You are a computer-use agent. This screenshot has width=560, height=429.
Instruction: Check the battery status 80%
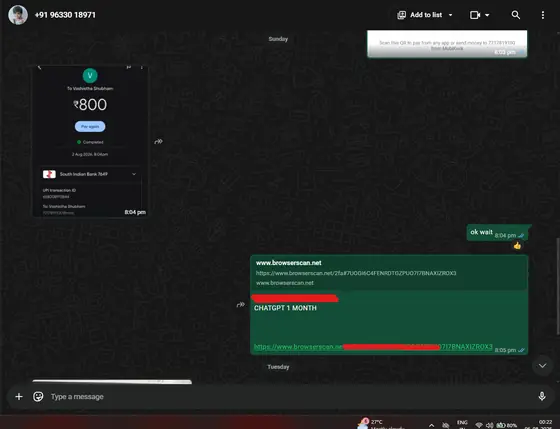506,425
